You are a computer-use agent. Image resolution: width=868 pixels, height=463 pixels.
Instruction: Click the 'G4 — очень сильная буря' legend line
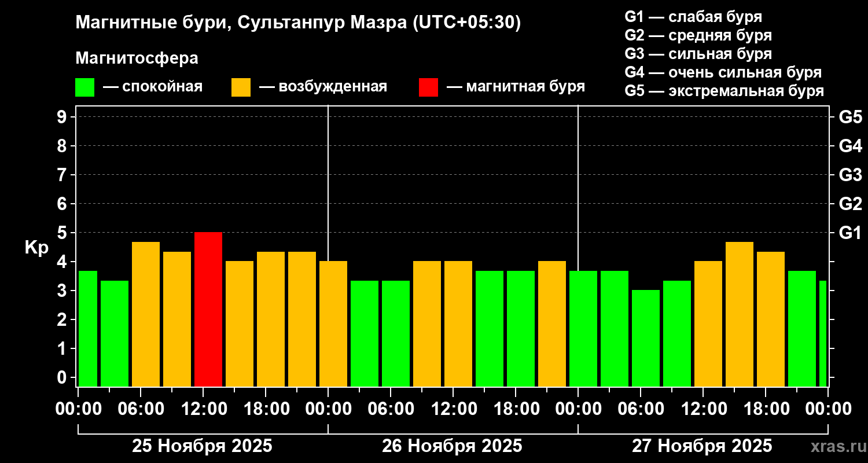click(723, 72)
